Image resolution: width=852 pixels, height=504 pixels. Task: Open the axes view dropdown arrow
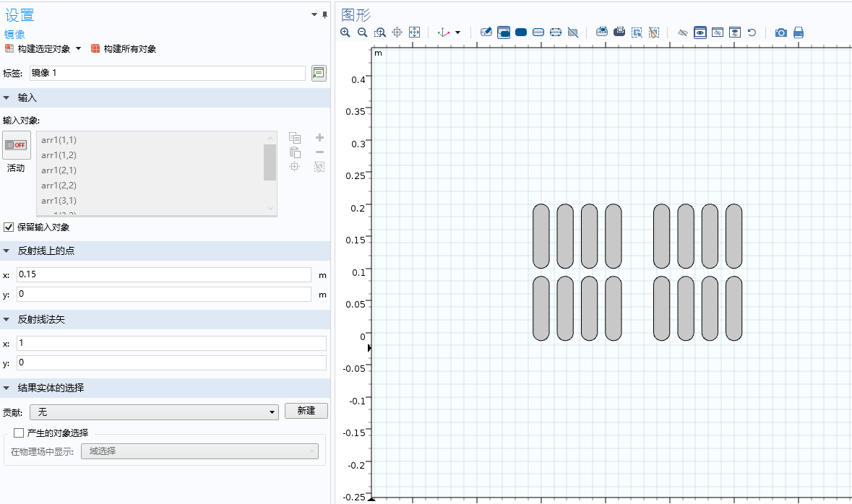(x=457, y=32)
